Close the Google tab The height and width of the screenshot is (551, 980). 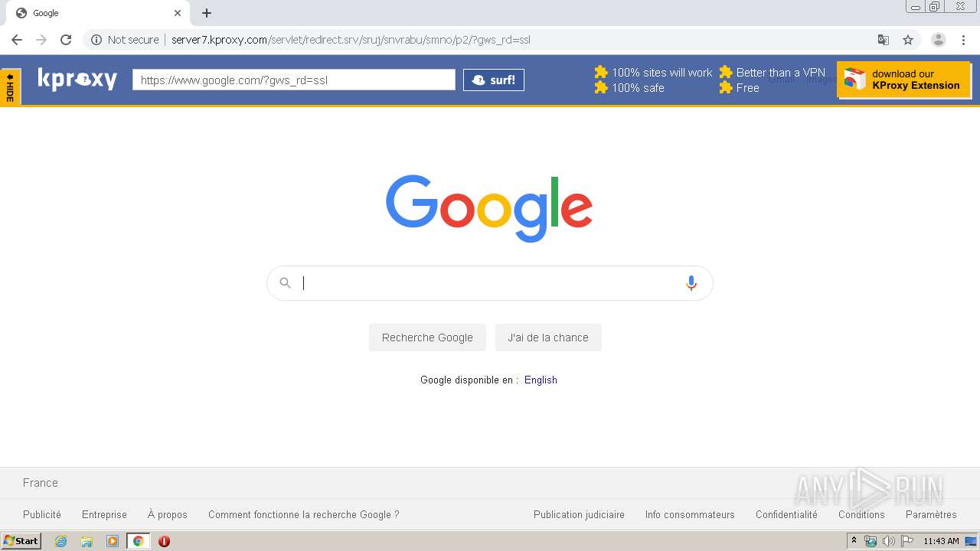coord(178,13)
